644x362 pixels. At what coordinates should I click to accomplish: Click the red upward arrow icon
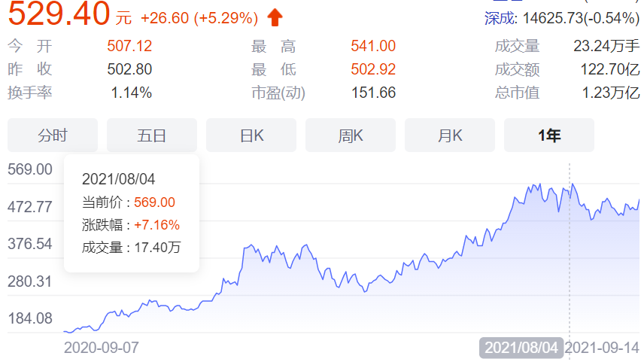tap(275, 16)
